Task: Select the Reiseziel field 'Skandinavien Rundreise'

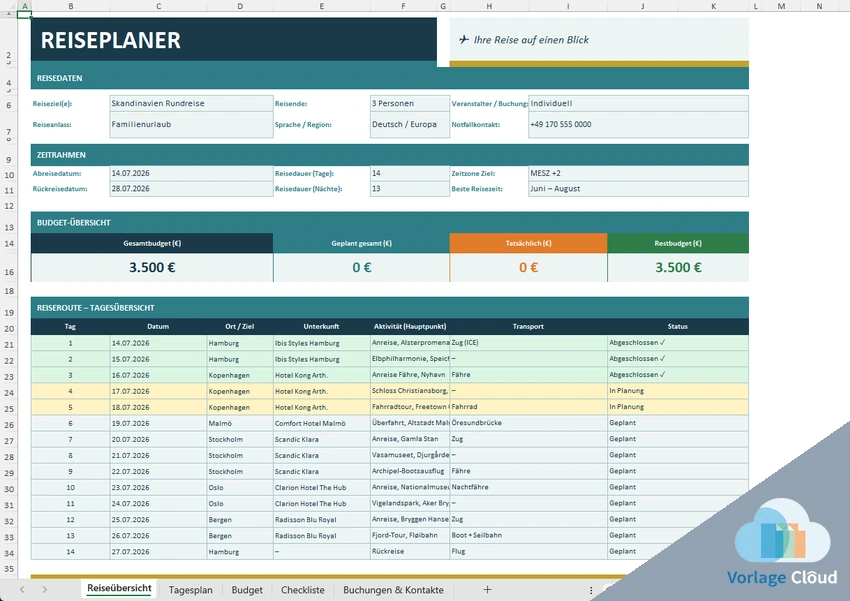Action: 191,104
